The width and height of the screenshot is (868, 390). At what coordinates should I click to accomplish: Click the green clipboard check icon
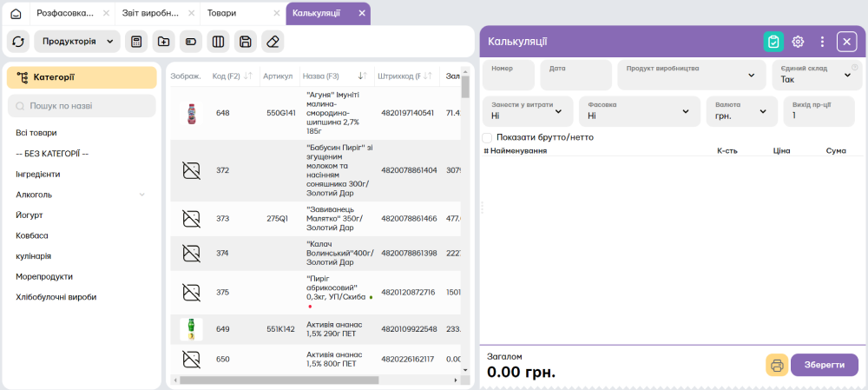[773, 42]
